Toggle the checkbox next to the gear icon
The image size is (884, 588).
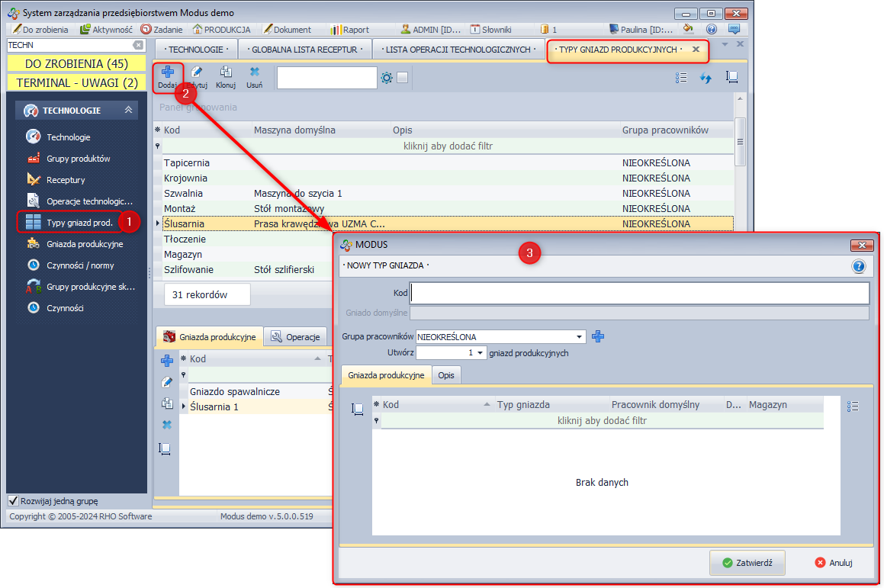(403, 78)
